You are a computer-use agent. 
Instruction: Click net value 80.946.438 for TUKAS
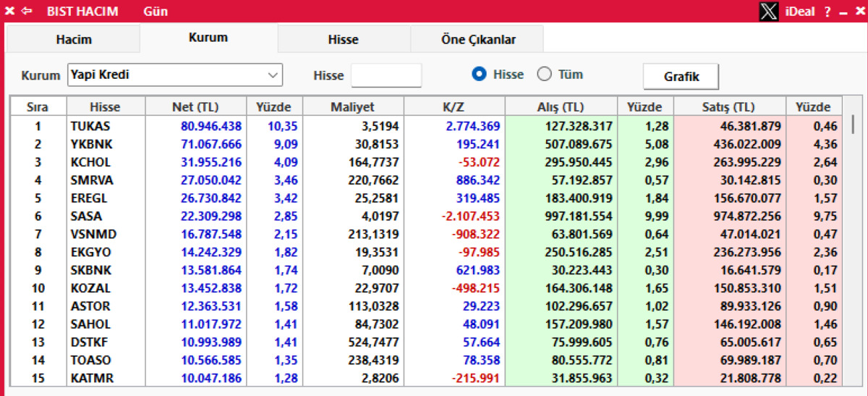[x=211, y=126]
